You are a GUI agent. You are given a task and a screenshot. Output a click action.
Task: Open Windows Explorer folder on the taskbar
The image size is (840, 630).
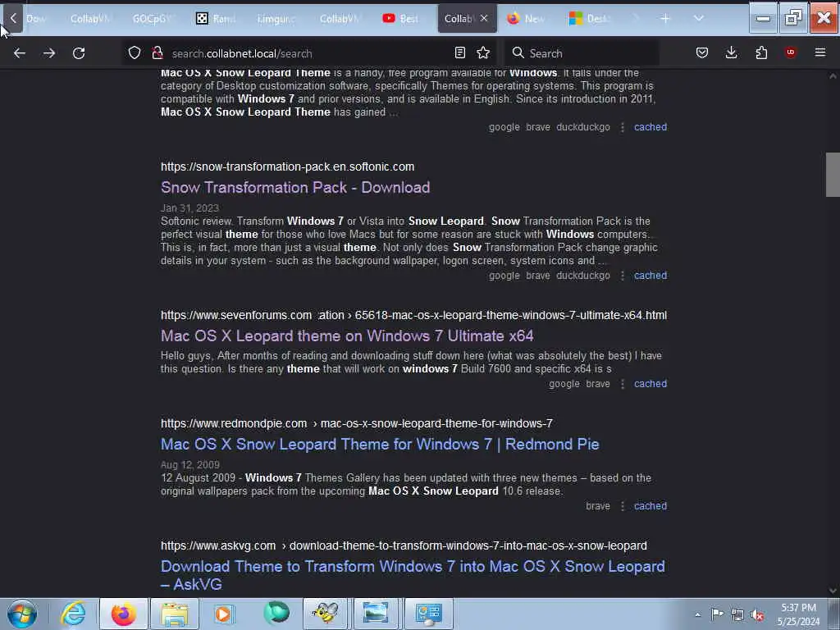tap(174, 614)
